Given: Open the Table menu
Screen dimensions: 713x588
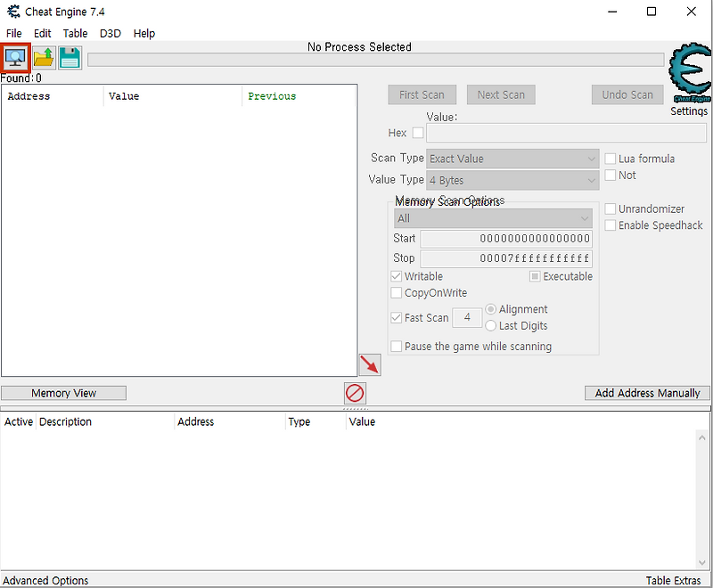Looking at the screenshot, I should [75, 33].
